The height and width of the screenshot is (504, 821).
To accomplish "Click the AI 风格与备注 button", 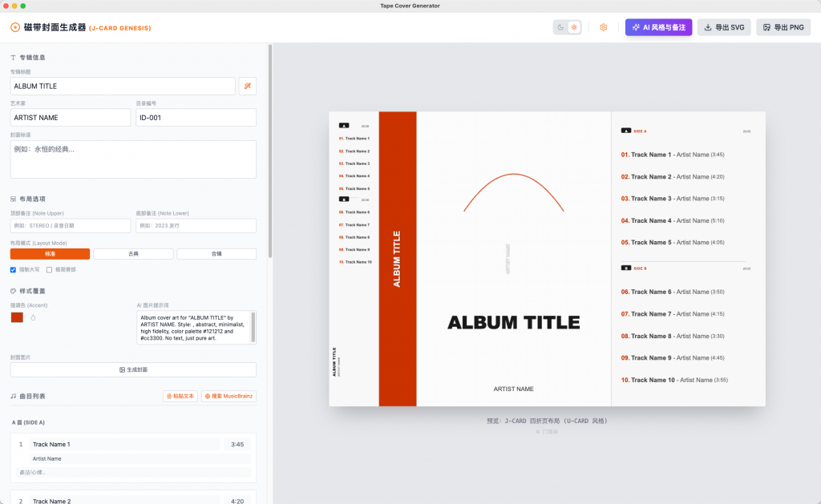I will point(658,27).
